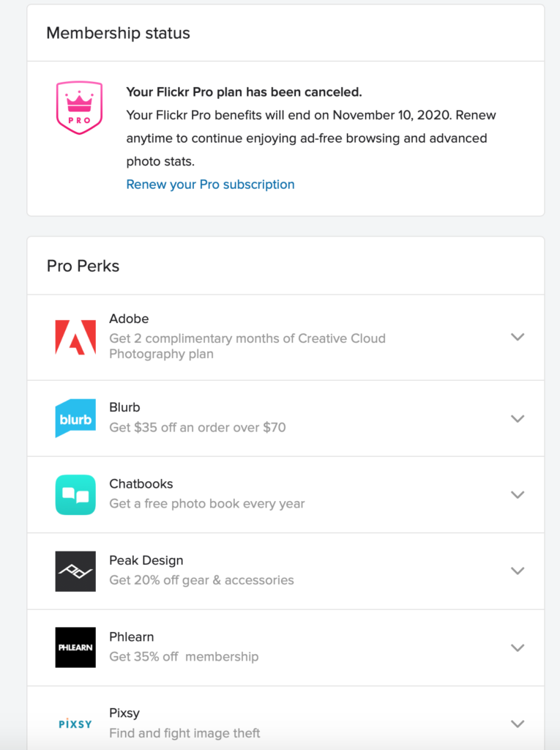Click the Pixsy logo icon
Viewport: 560px width, 750px height.
[x=75, y=724]
